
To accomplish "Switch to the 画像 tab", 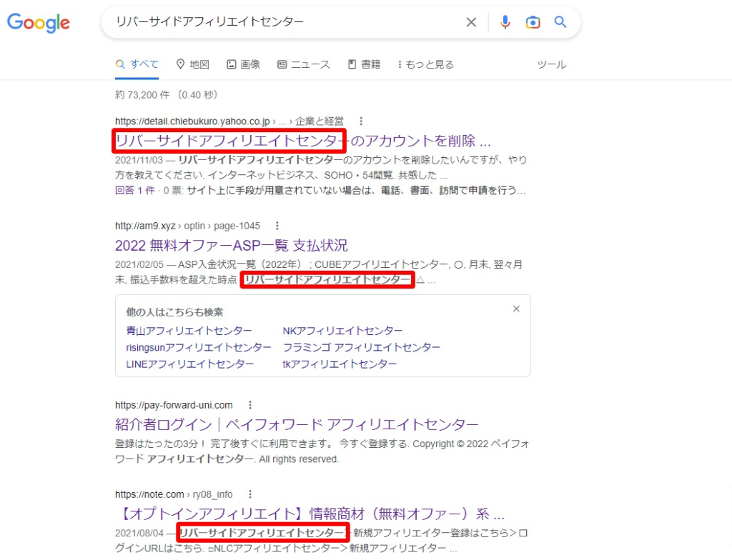I will 243,64.
